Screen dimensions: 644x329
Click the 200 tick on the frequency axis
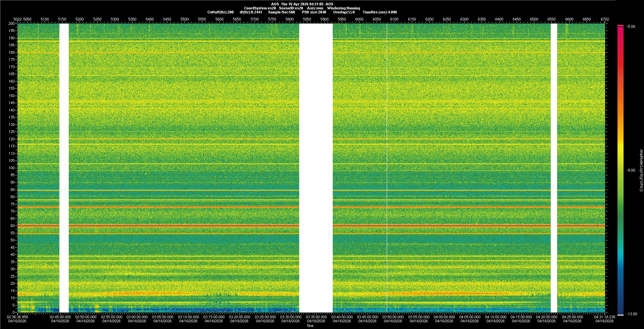pyautogui.click(x=12, y=24)
